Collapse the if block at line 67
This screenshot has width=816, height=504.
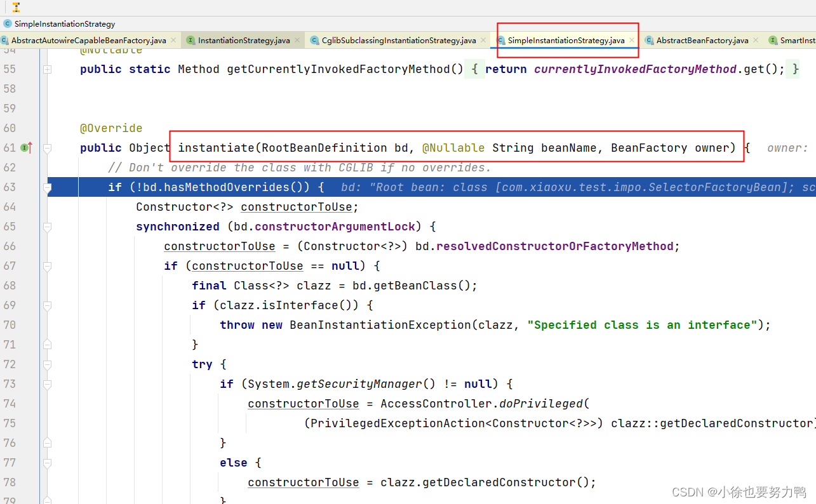point(47,266)
